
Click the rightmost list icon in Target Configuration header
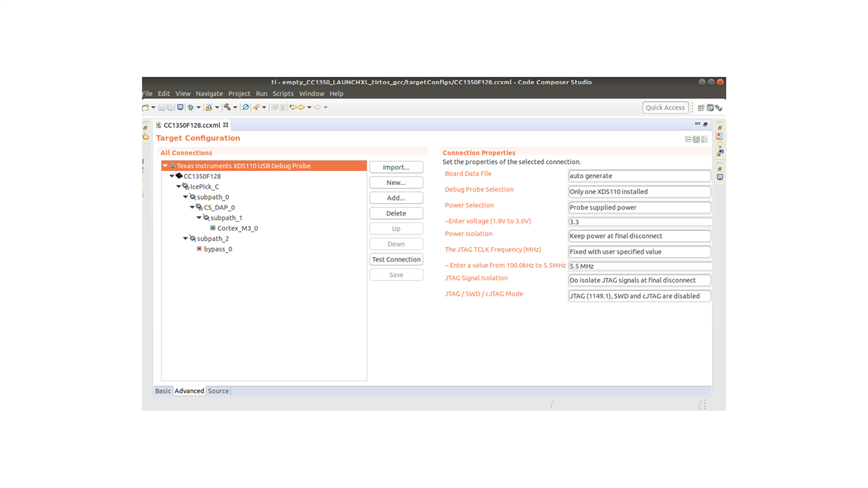click(704, 140)
